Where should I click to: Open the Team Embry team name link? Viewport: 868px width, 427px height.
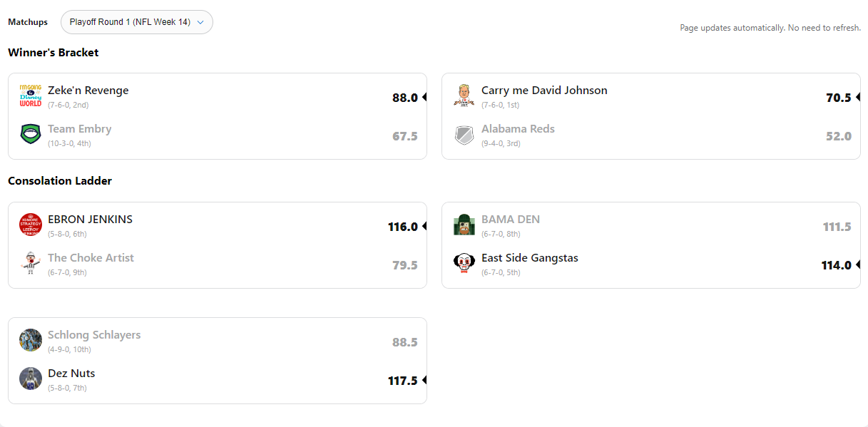(79, 129)
